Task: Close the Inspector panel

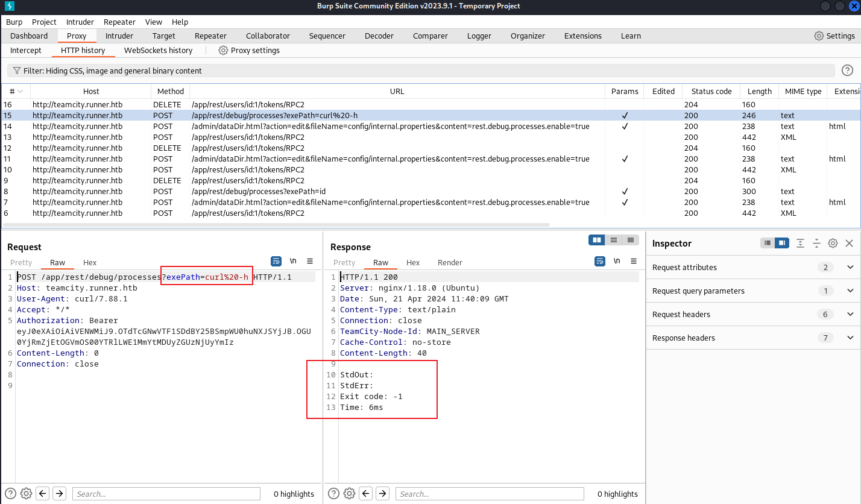Action: [849, 243]
